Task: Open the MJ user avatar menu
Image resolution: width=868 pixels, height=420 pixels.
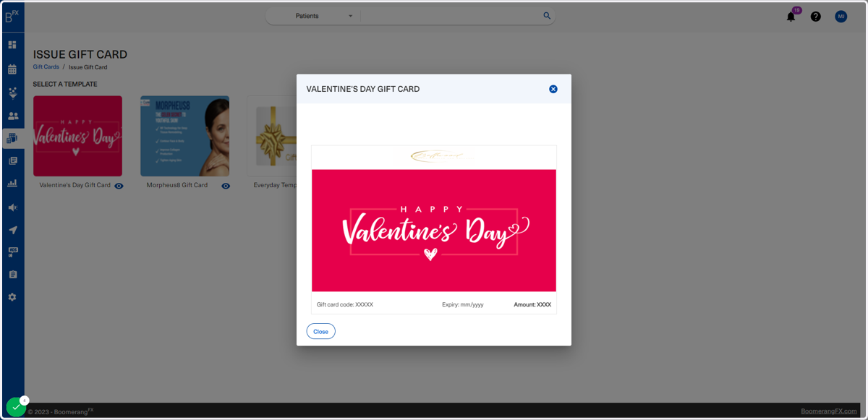Action: [x=841, y=16]
